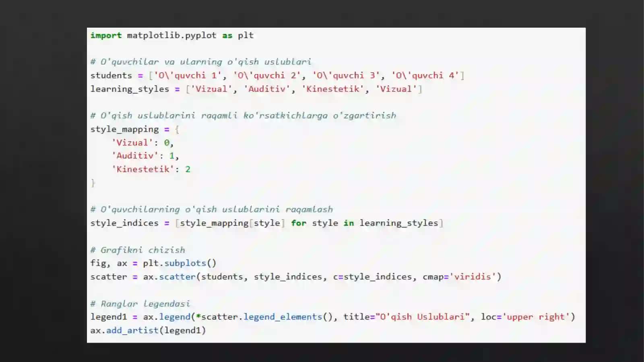This screenshot has height=362, width=644.
Task: Click the comment "# O'quvchilar va ularning o'qish uslublari"
Action: tap(201, 62)
